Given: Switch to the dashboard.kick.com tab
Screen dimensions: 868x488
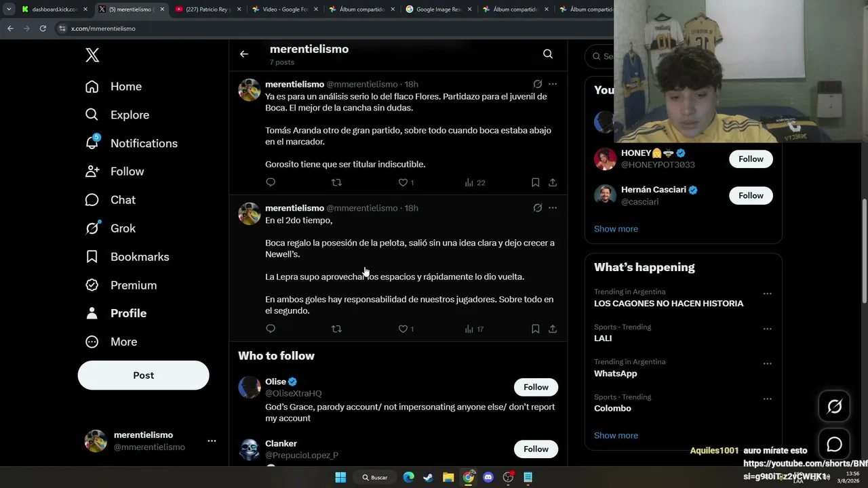Looking at the screenshot, I should coord(54,9).
